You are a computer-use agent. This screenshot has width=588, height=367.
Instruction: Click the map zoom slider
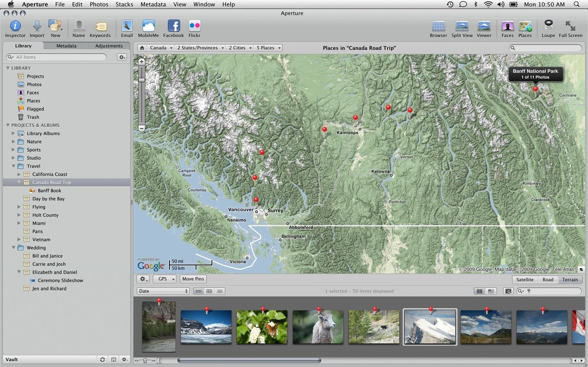tap(142, 80)
